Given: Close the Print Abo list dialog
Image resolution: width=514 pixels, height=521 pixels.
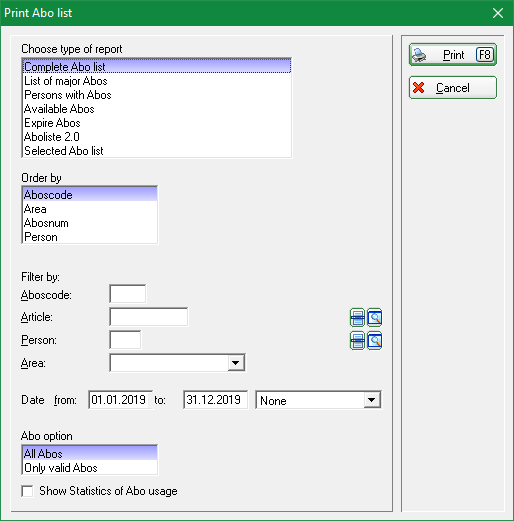Looking at the screenshot, I should [x=498, y=13].
